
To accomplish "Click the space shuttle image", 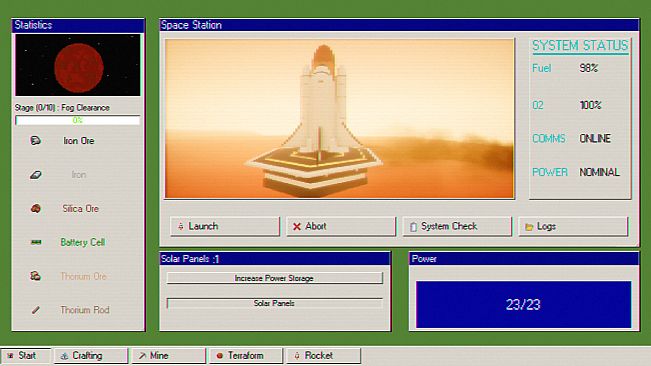I will click(340, 119).
